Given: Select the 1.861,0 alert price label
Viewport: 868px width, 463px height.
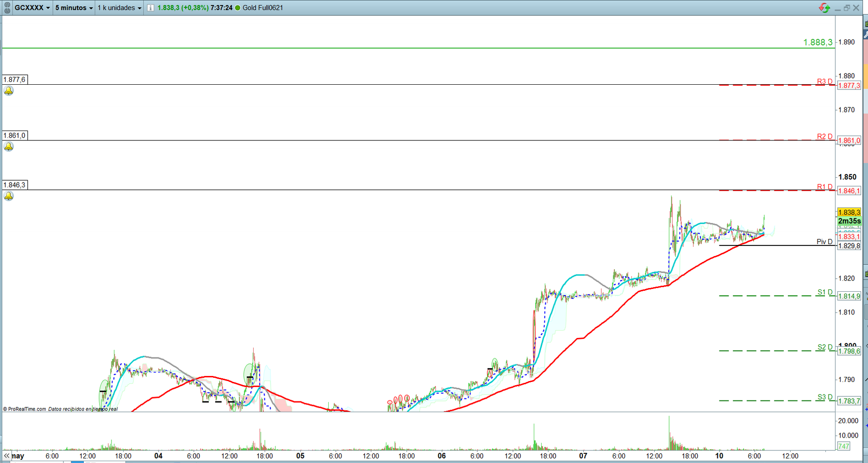Looking at the screenshot, I should click(x=15, y=136).
